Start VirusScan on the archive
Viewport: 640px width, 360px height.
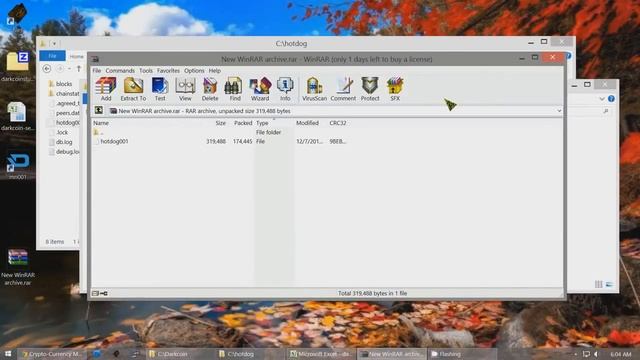pos(314,89)
